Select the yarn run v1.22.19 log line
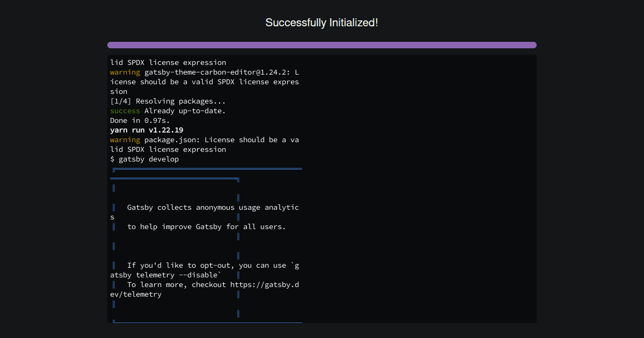The width and height of the screenshot is (644, 338). coord(146,130)
